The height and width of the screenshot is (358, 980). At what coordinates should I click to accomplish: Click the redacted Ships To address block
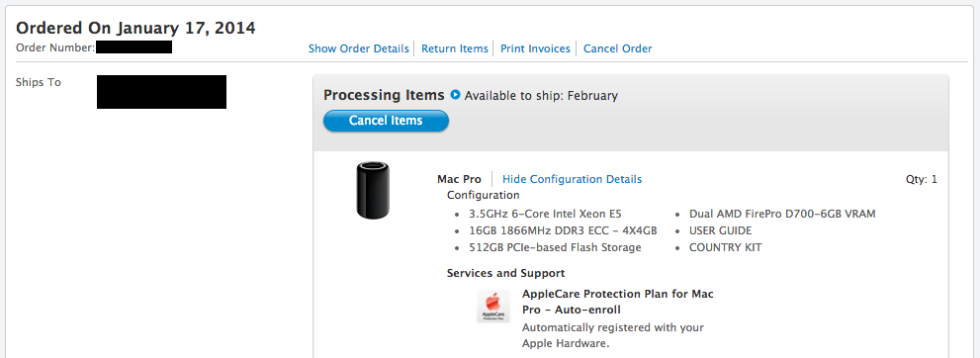pos(161,92)
